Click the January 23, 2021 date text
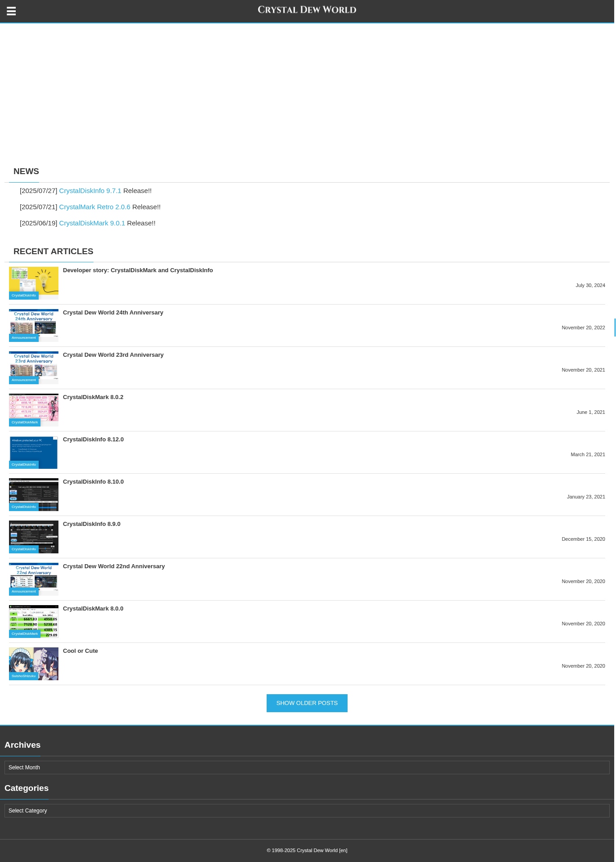Screen dimensions: 616x862 pyautogui.click(x=586, y=497)
